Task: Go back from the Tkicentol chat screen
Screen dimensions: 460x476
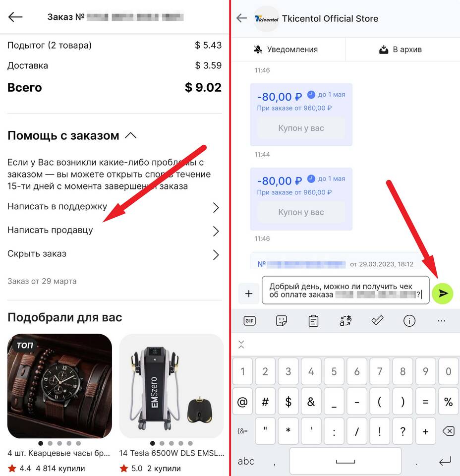Action: tap(241, 18)
